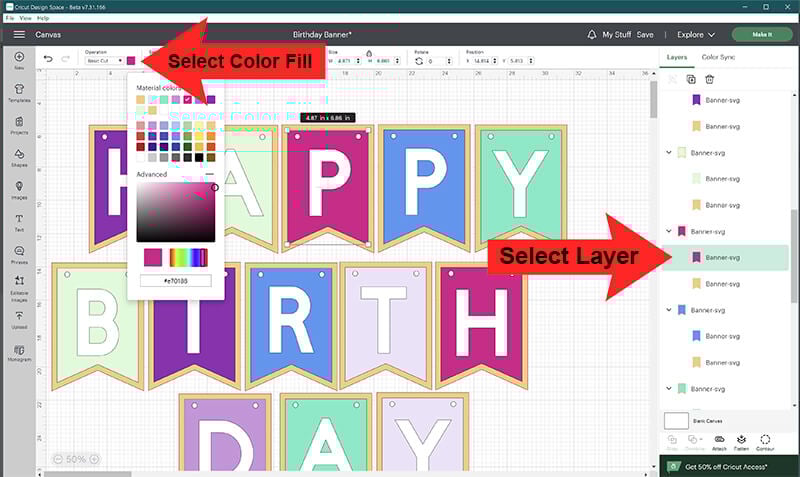Select the Text tool
Screen dimensions: 800x477
tap(19, 222)
